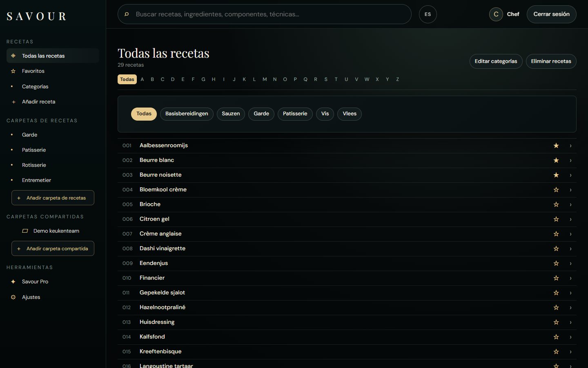The height and width of the screenshot is (368, 588).
Task: Click Editar categorías button
Action: (x=496, y=61)
